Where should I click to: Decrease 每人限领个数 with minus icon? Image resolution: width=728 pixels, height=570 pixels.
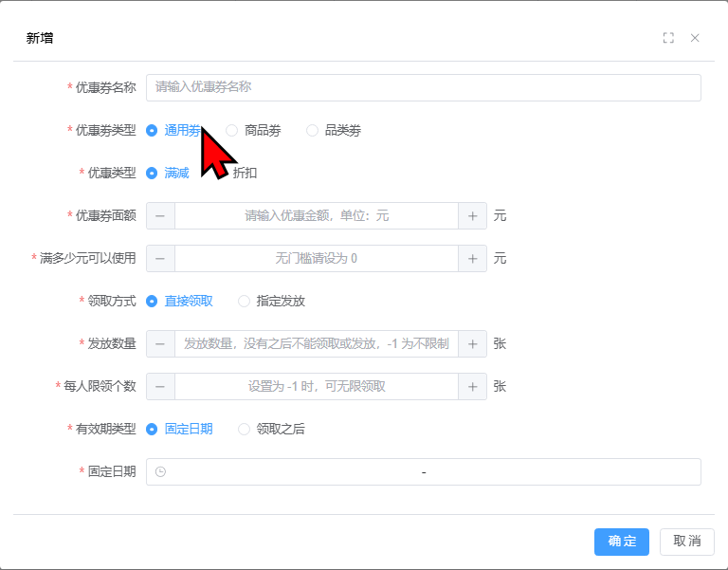point(160,387)
